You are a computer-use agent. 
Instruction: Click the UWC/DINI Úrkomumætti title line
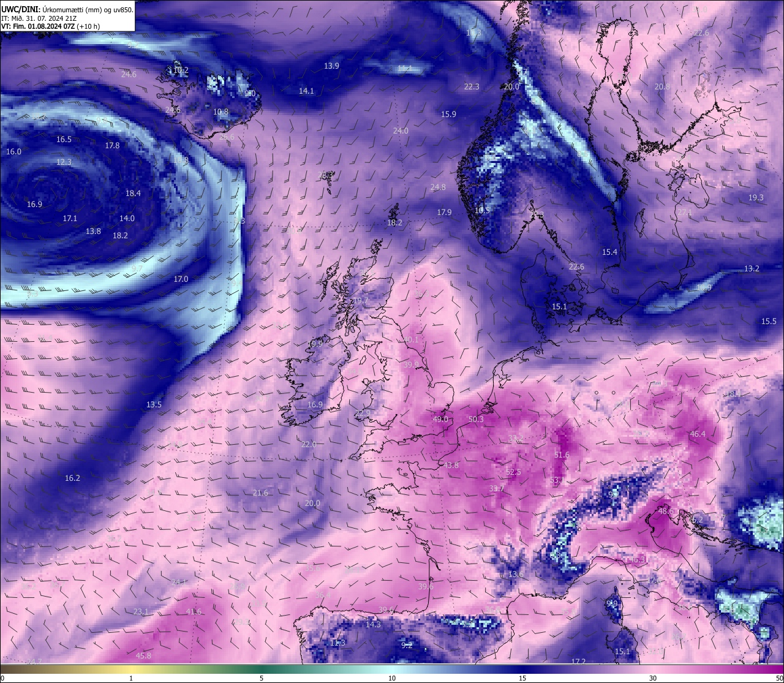(x=67, y=10)
